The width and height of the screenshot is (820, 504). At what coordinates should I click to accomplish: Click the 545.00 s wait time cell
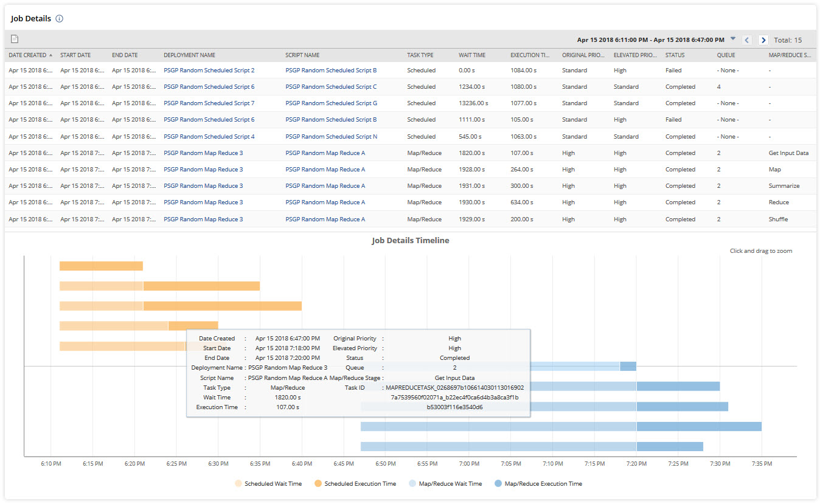[x=470, y=137]
